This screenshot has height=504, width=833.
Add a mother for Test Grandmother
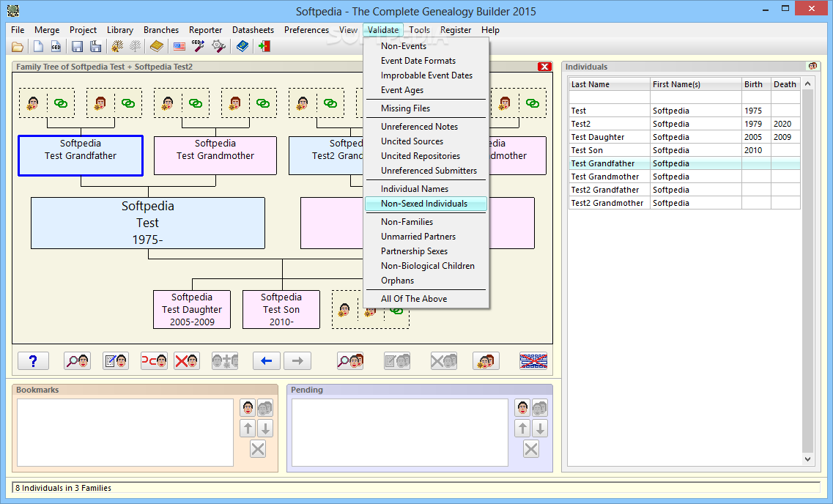click(235, 103)
